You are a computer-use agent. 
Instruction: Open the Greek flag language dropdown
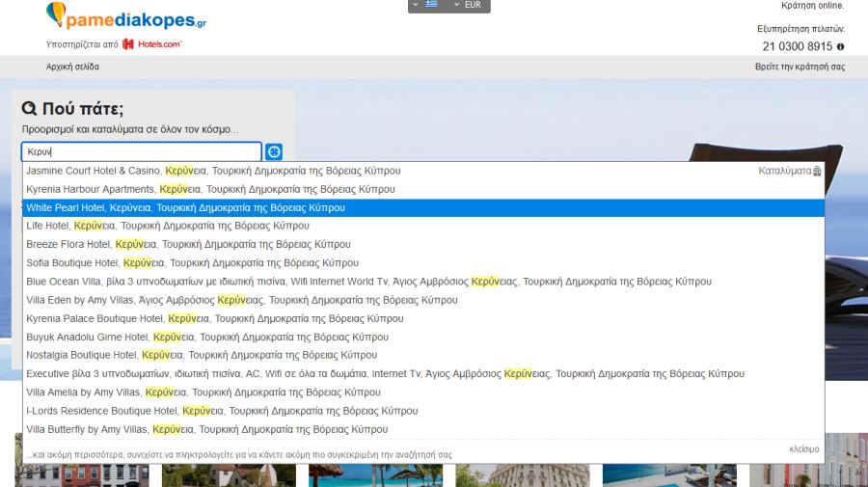click(x=425, y=5)
